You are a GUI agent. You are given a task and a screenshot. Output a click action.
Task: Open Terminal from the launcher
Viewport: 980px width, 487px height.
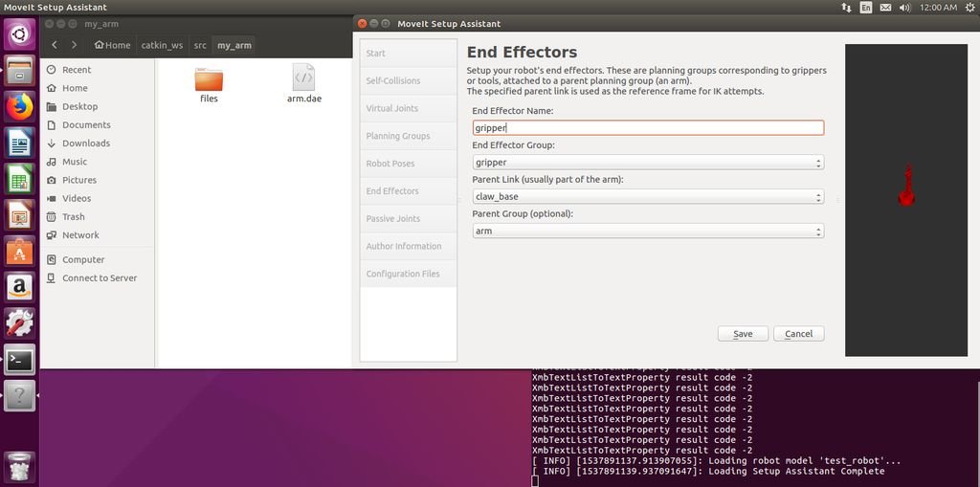[20, 360]
